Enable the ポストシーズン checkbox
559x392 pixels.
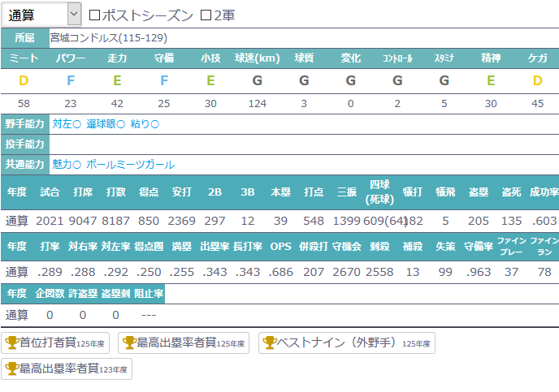94,15
